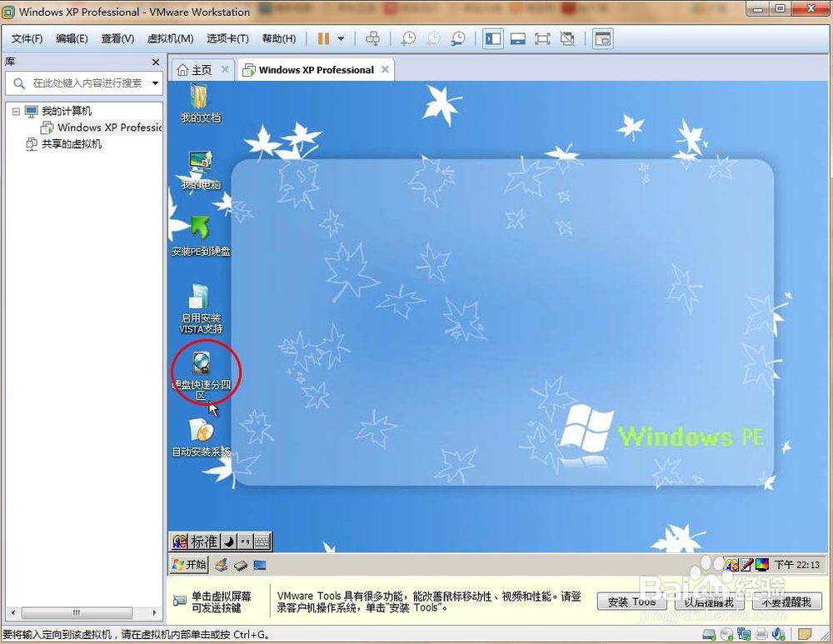Open the 虚拟机(M) menu
This screenshot has width=833, height=644.
(x=170, y=39)
